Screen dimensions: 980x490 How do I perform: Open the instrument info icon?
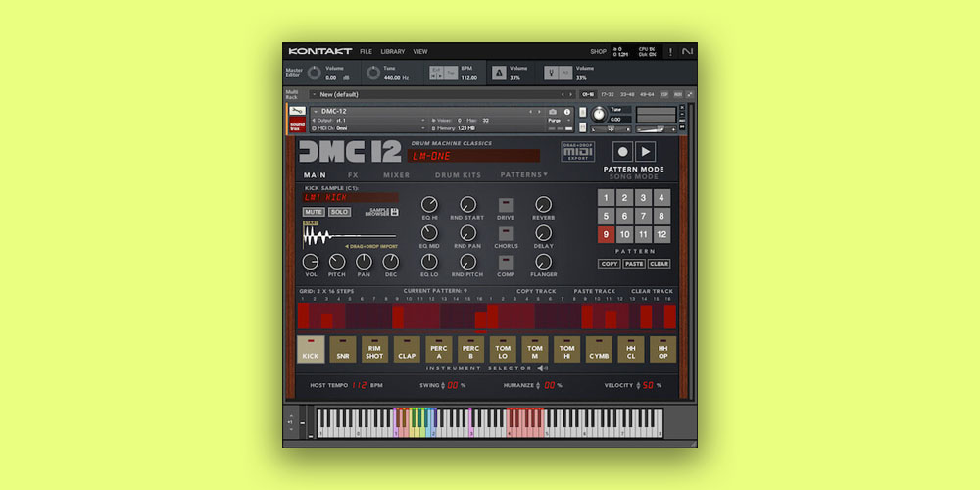pos(565,112)
